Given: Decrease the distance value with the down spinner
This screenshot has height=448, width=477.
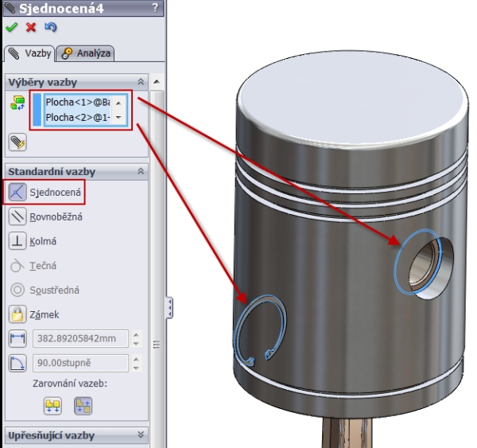Looking at the screenshot, I should [x=136, y=343].
